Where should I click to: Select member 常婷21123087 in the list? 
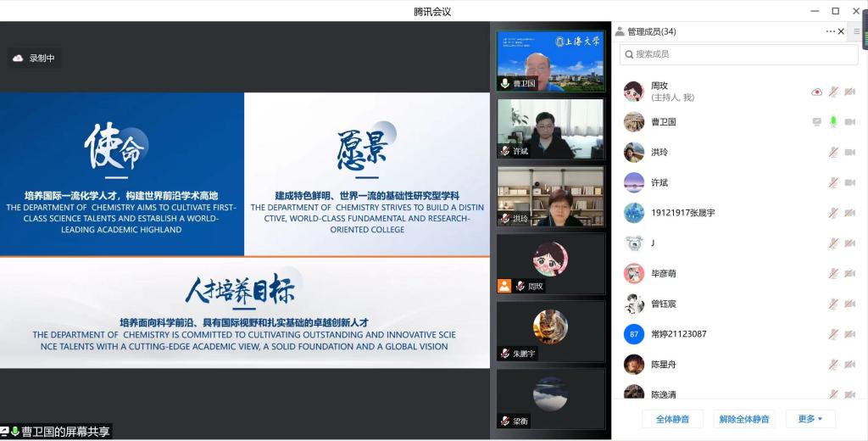(678, 334)
